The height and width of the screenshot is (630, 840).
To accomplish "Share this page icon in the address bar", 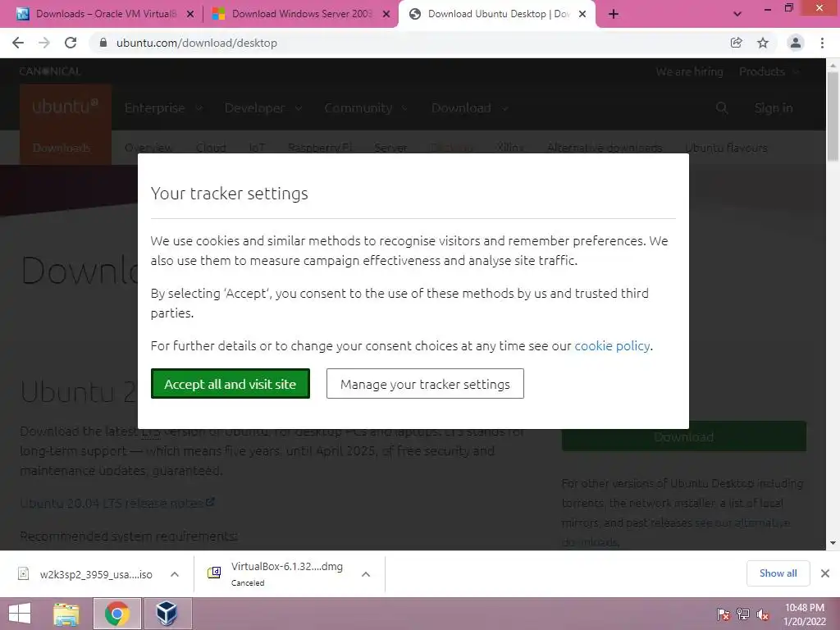I will click(x=737, y=43).
